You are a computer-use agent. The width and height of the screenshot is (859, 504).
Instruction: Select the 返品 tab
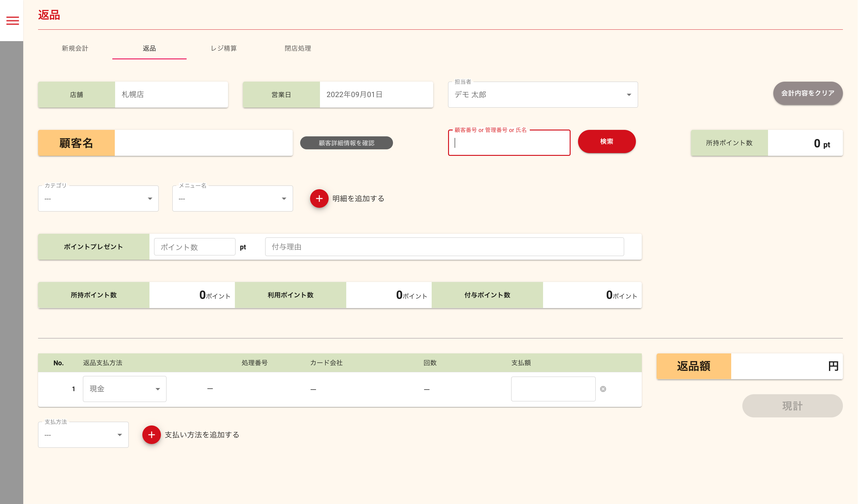[x=149, y=48]
